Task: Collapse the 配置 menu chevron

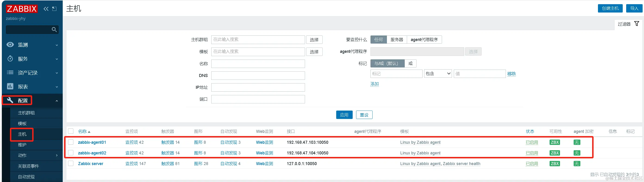Action: tap(57, 101)
